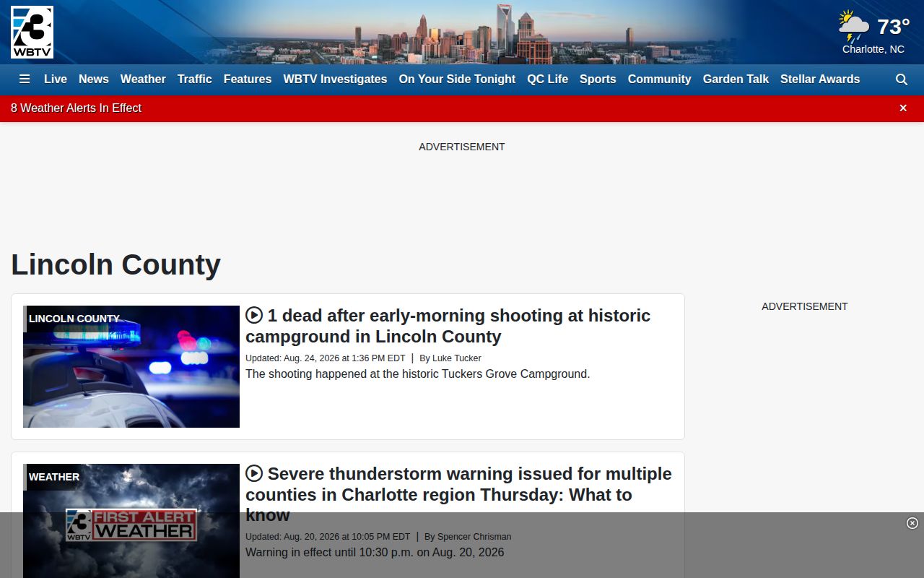Open the campground shooting article headline
Screen dimensions: 924x578
point(448,326)
